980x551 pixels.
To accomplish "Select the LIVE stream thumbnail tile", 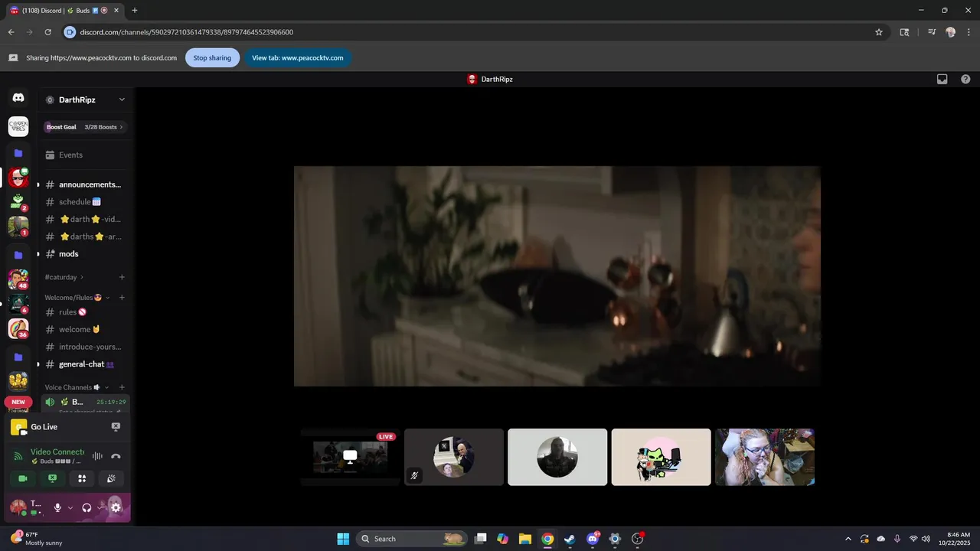I will [x=350, y=457].
